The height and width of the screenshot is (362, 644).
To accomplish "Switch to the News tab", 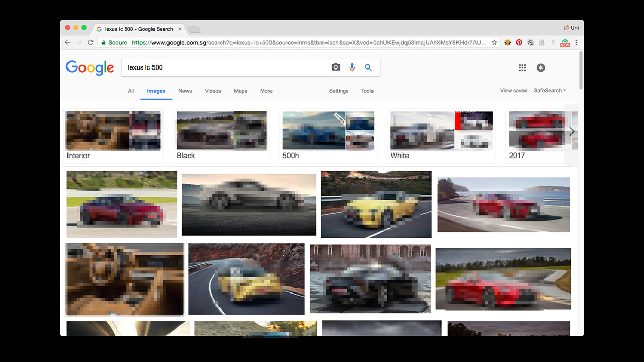I will pos(185,91).
